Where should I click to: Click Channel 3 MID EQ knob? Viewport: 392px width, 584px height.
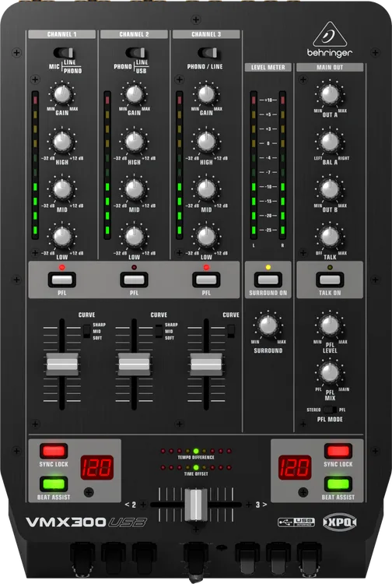click(x=206, y=189)
